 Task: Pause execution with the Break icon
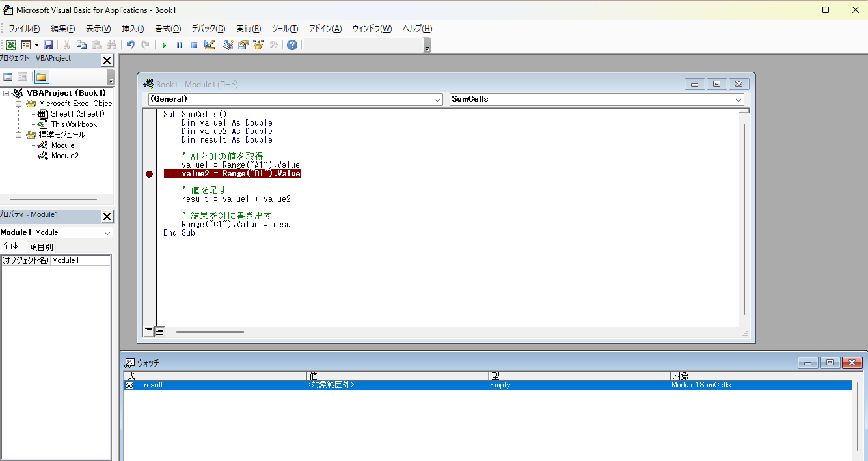pos(179,45)
